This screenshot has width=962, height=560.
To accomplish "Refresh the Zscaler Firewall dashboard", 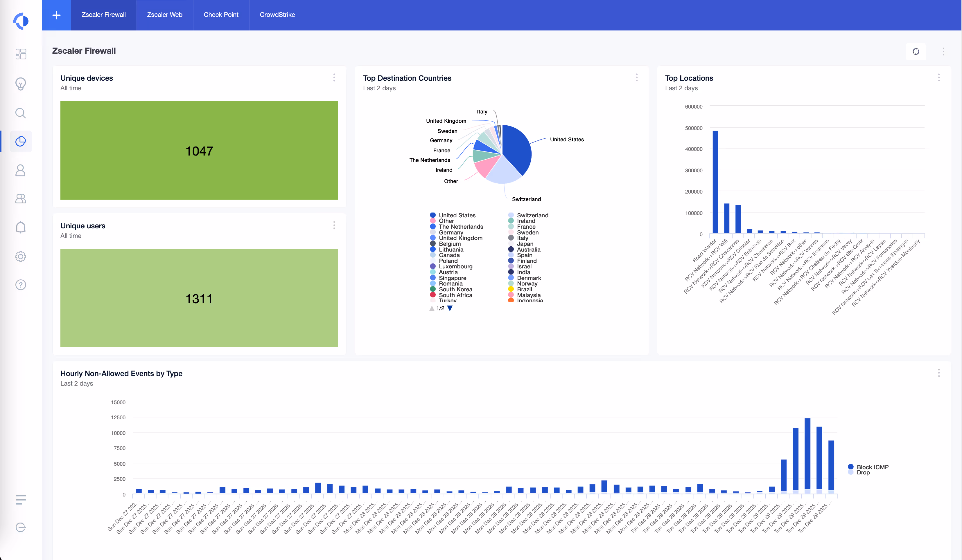I will pos(916,51).
